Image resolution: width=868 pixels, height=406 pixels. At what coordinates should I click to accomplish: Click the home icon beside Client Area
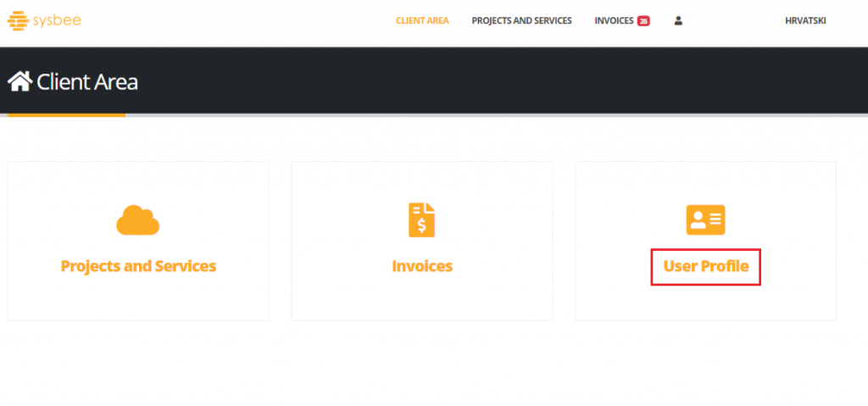coord(19,81)
